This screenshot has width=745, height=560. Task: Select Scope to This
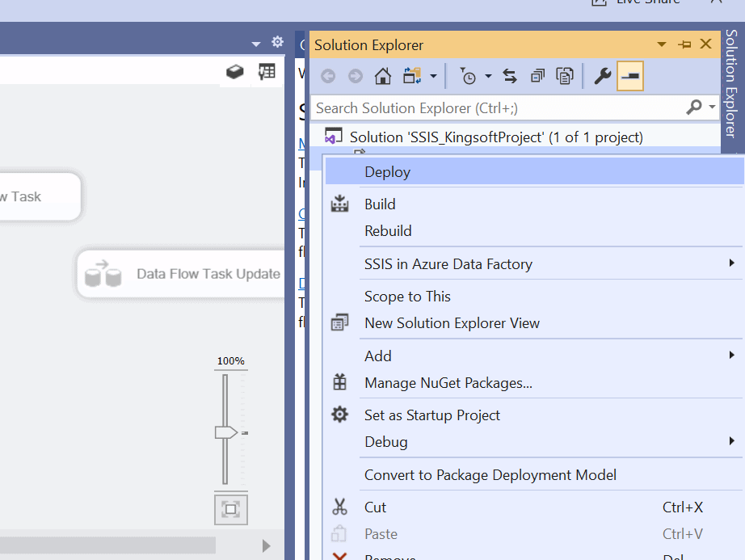pyautogui.click(x=535, y=297)
